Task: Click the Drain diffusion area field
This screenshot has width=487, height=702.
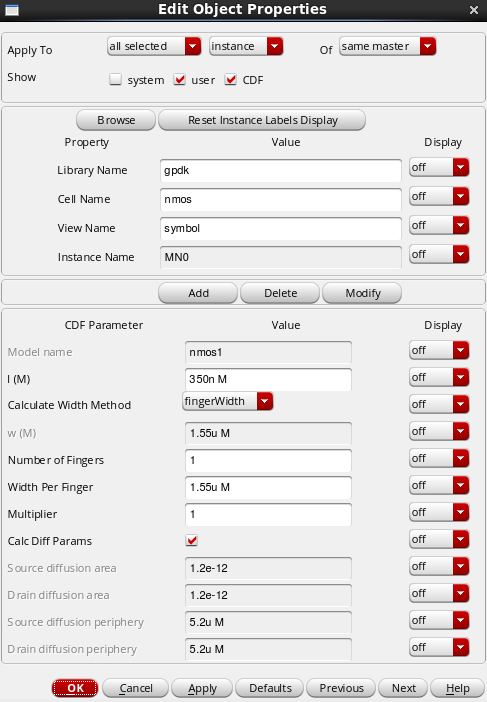Action: pos(268,595)
